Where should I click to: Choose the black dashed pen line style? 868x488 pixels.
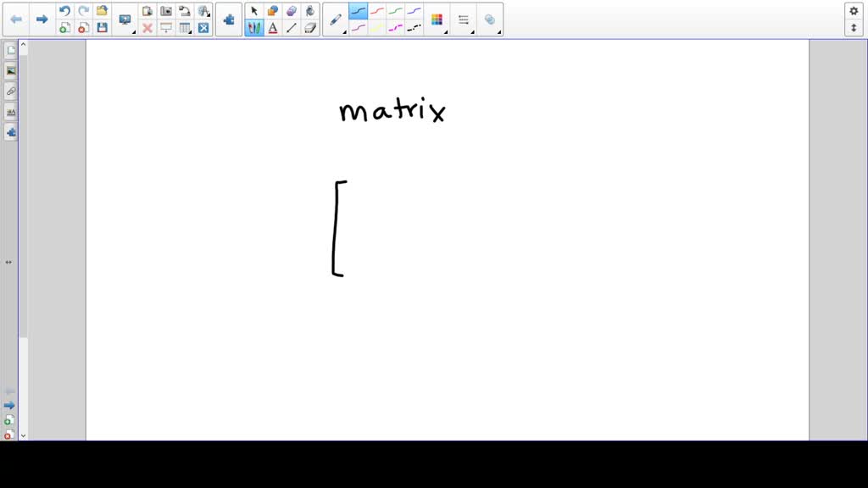point(414,28)
